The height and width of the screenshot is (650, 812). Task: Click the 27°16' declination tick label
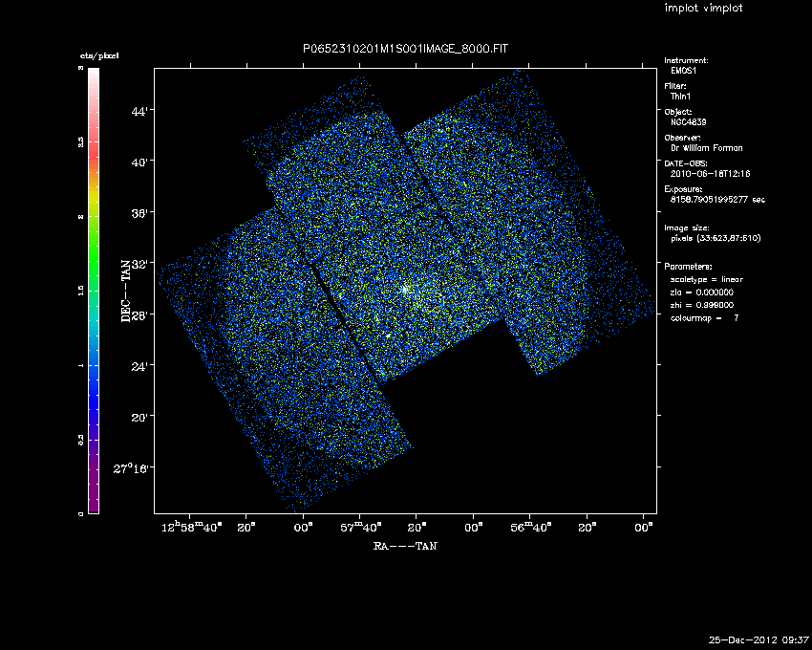tap(134, 468)
